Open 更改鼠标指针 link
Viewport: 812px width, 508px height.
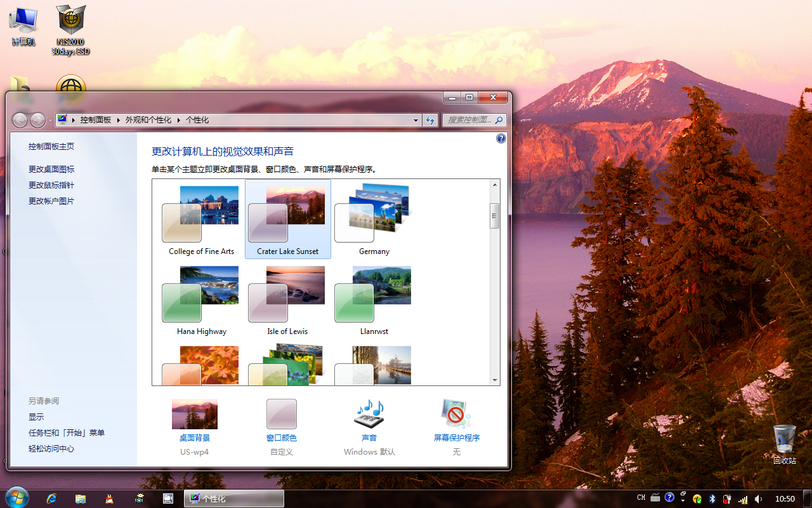coord(51,185)
